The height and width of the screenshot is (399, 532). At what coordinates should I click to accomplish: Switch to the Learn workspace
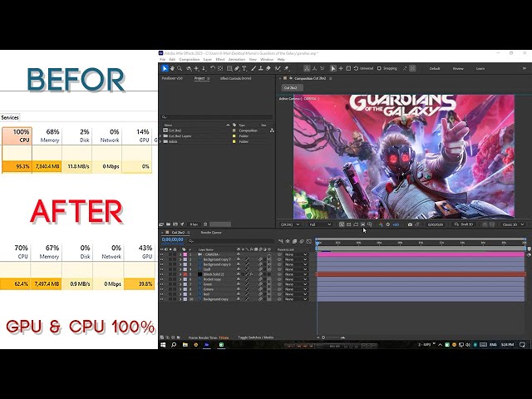pyautogui.click(x=480, y=68)
